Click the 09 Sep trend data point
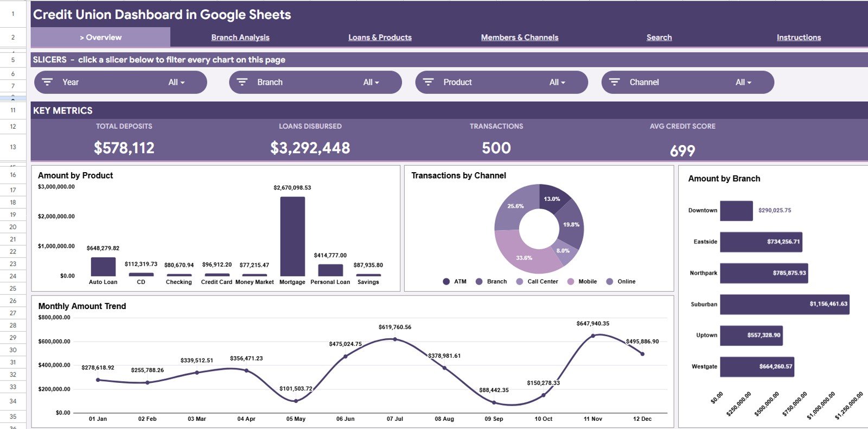 pos(494,403)
